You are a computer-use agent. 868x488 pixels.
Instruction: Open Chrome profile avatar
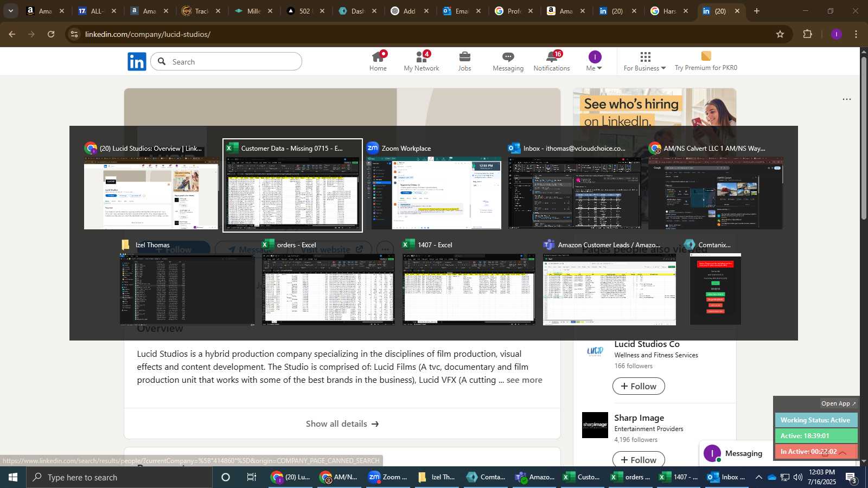(837, 34)
